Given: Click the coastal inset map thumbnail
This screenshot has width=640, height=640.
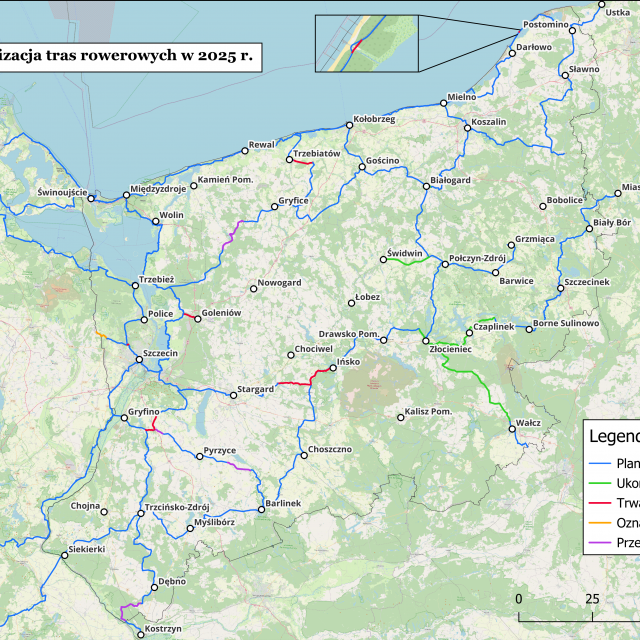Looking at the screenshot, I should [366, 44].
